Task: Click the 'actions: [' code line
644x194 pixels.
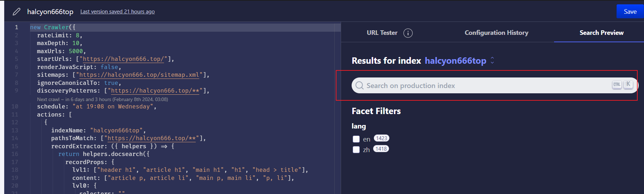Action: pyautogui.click(x=54, y=115)
